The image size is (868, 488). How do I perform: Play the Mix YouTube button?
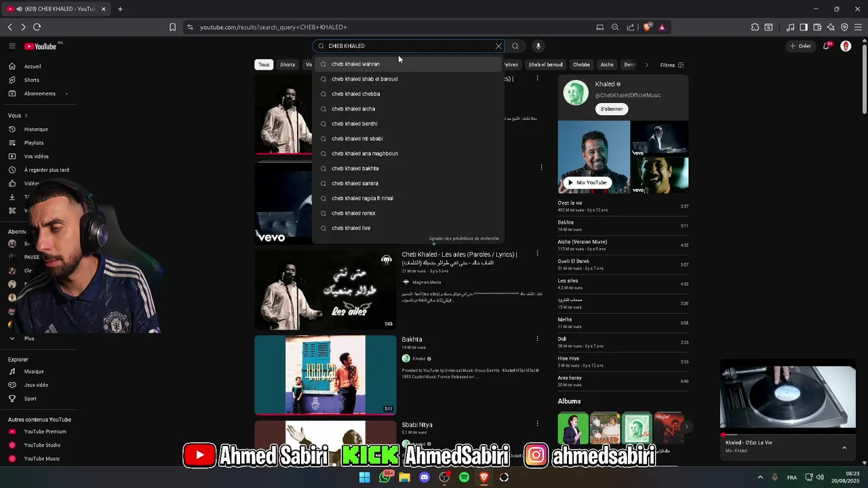pyautogui.click(x=587, y=182)
